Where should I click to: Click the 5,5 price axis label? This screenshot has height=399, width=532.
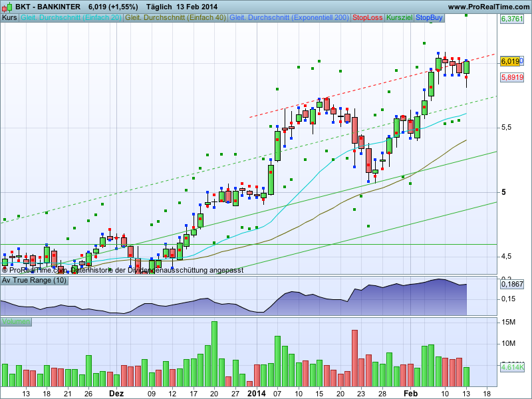(506, 128)
